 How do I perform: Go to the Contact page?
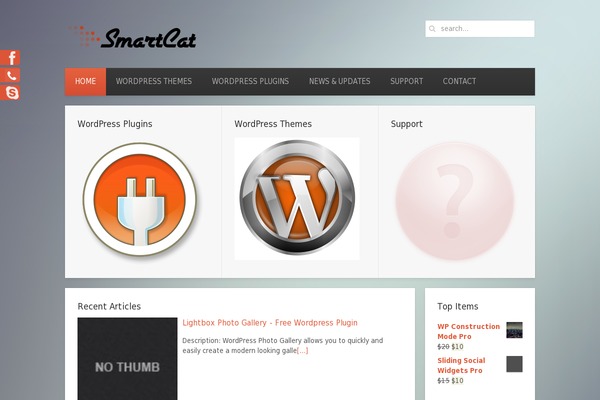tap(459, 82)
